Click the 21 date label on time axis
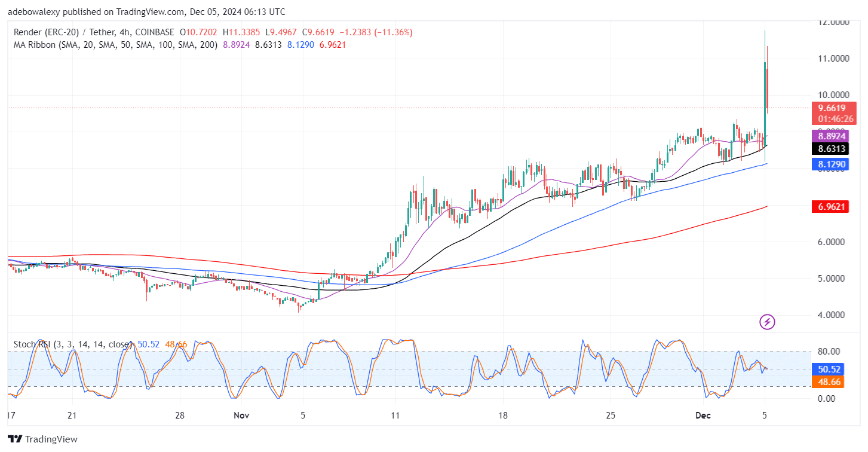Image resolution: width=868 pixels, height=452 pixels. [72, 415]
